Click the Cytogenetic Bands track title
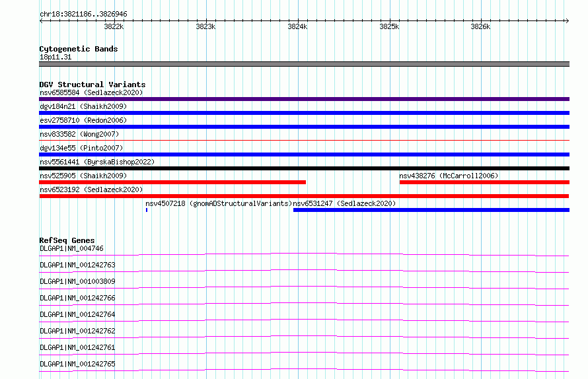This screenshot has height=379, width=588. [x=79, y=49]
